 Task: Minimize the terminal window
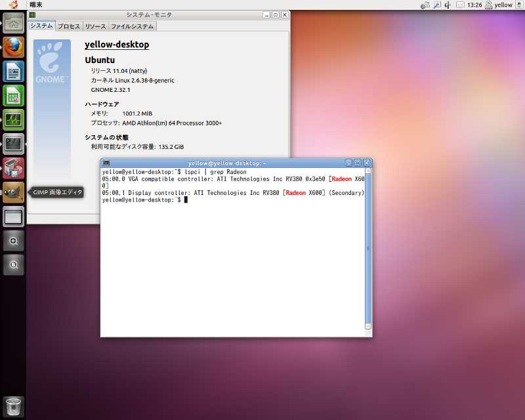point(348,163)
